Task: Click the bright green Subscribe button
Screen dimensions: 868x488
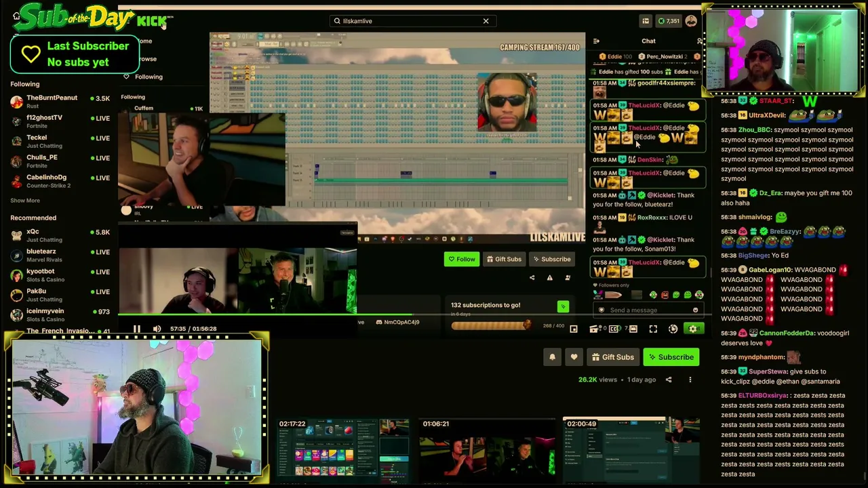Action: [x=671, y=357]
